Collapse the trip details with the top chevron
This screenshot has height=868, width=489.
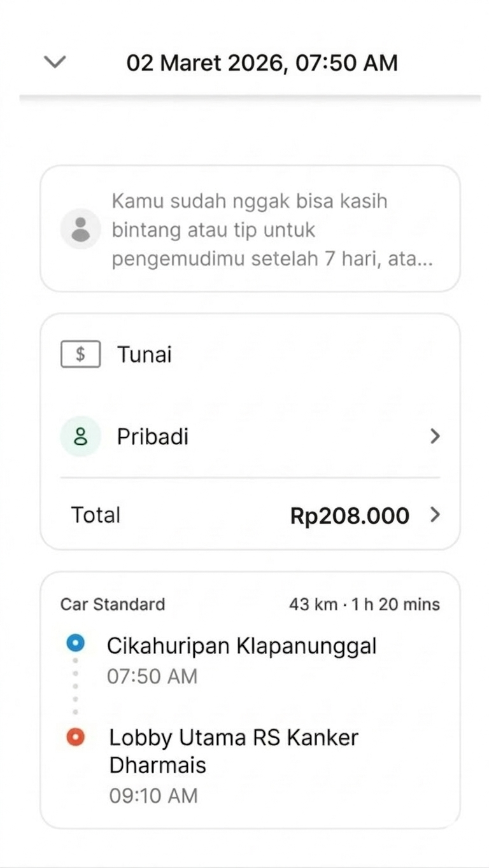click(x=55, y=62)
